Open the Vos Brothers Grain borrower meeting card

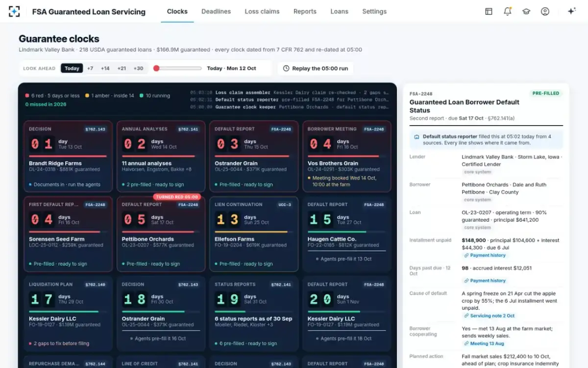[x=346, y=157]
